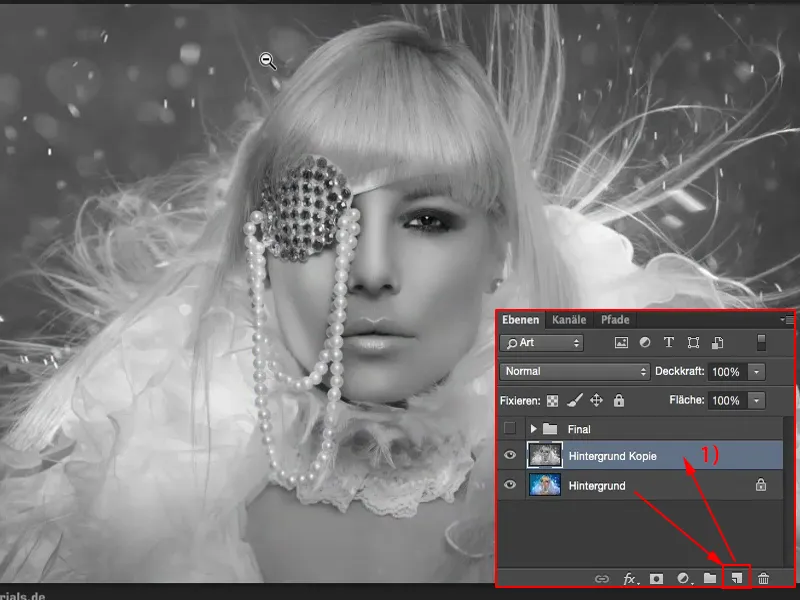This screenshot has height=600, width=800.
Task: Open the fx layer styles menu
Action: click(630, 579)
